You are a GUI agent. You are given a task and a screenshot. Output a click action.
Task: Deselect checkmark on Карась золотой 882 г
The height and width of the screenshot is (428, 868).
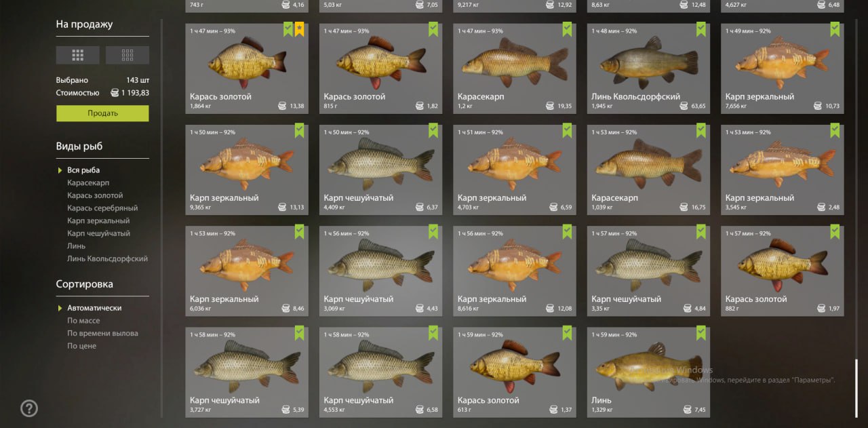(x=835, y=232)
